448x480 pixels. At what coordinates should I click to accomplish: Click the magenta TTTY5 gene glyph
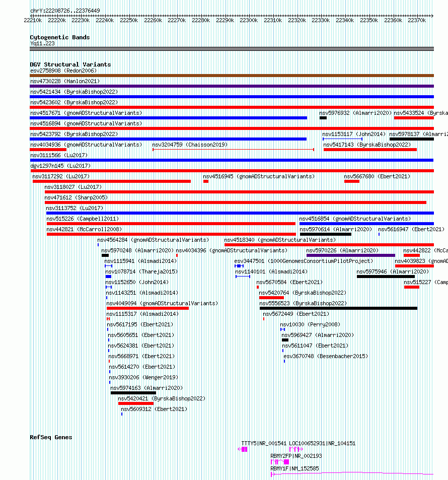[243, 449]
